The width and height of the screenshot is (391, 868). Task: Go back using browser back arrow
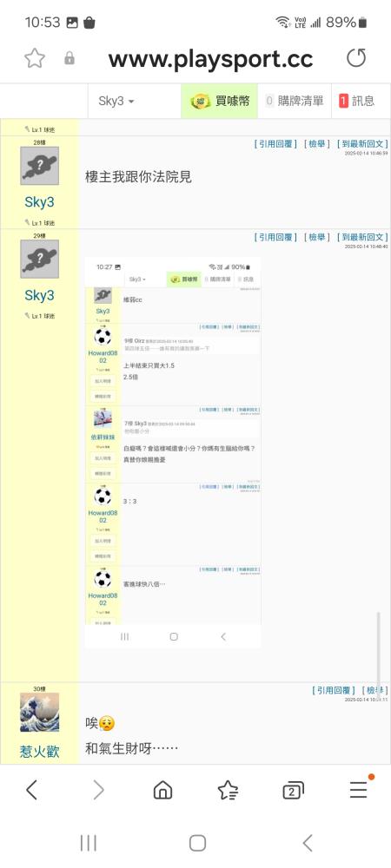[31, 790]
